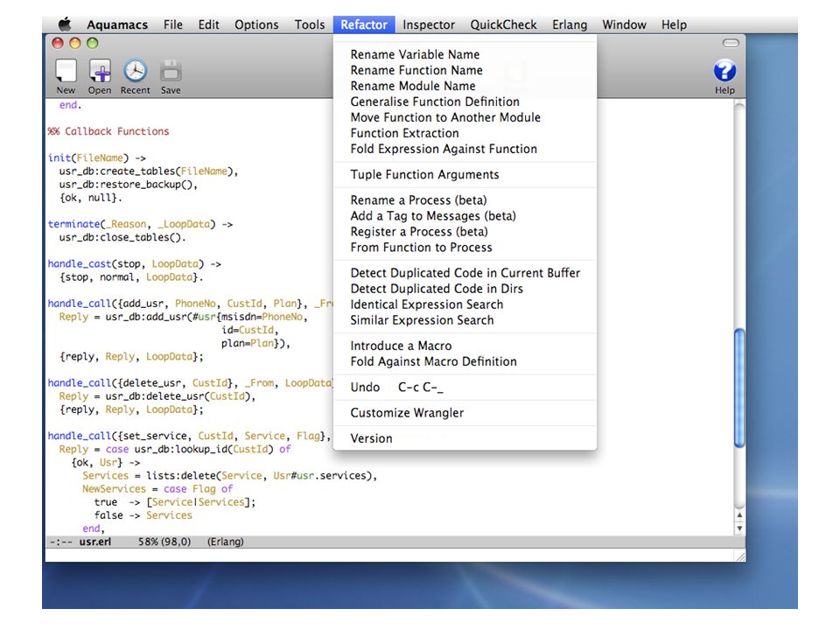Screen dimensions: 840x630
Task: Open the Edit menu
Action: [x=208, y=24]
